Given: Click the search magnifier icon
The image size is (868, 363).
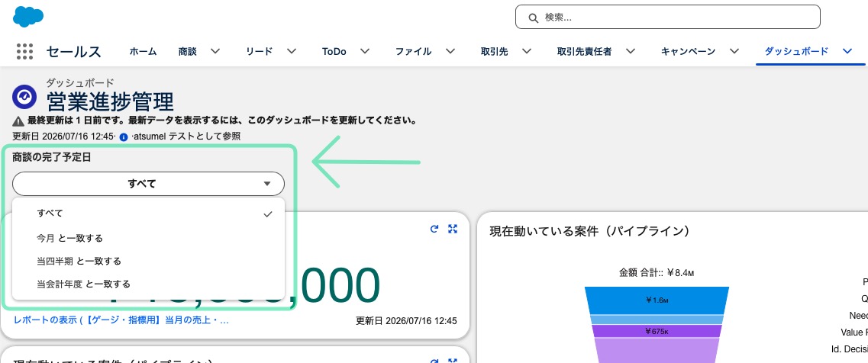Looking at the screenshot, I should click(x=534, y=18).
